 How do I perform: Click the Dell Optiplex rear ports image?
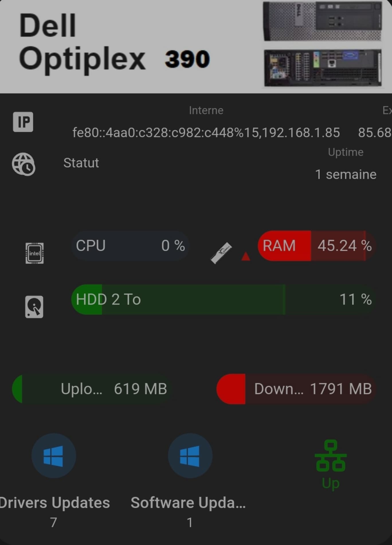(323, 68)
